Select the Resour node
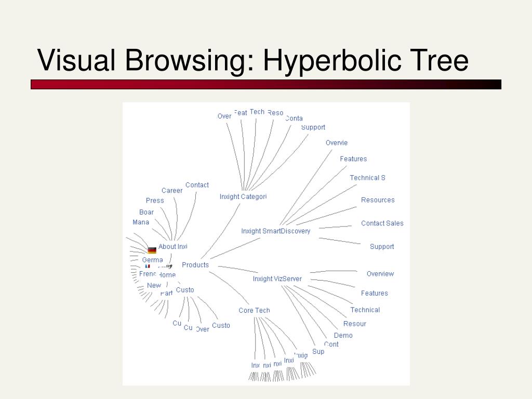Image resolution: width=532 pixels, height=399 pixels. click(354, 324)
